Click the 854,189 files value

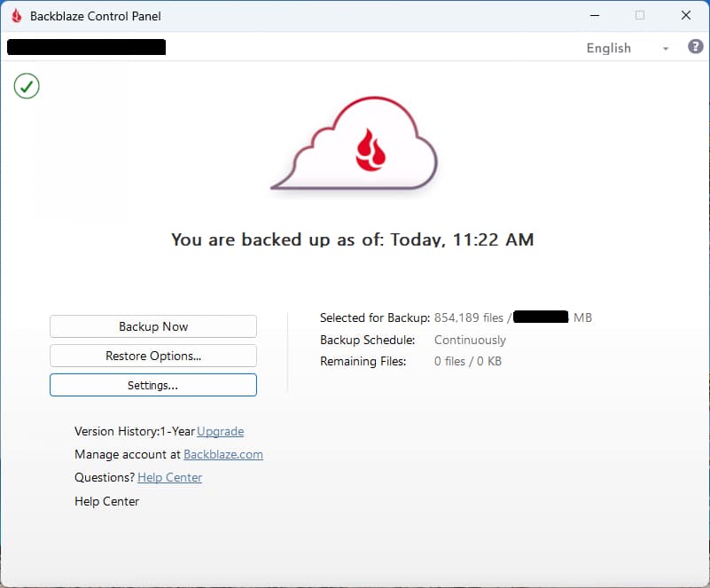(469, 318)
